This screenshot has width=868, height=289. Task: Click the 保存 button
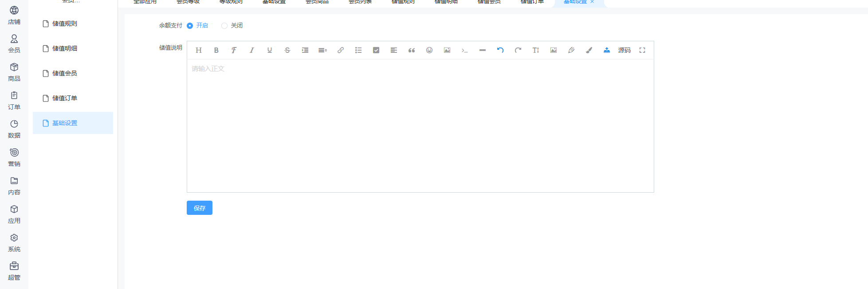click(200, 208)
